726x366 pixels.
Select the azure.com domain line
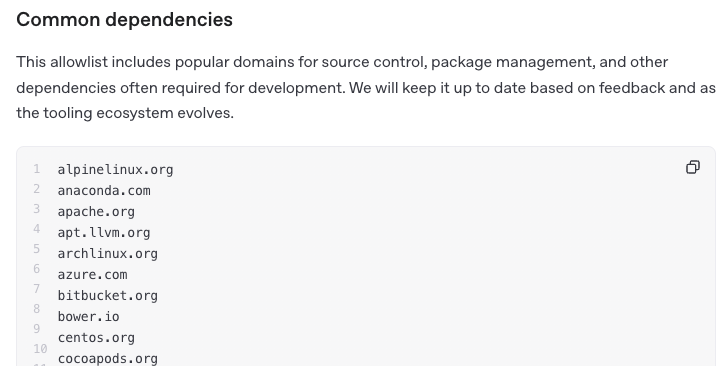[x=92, y=275]
